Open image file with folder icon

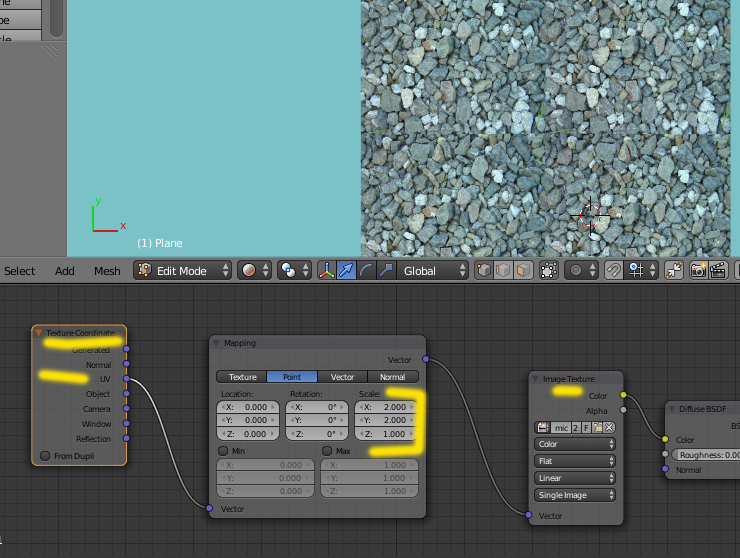click(596, 427)
